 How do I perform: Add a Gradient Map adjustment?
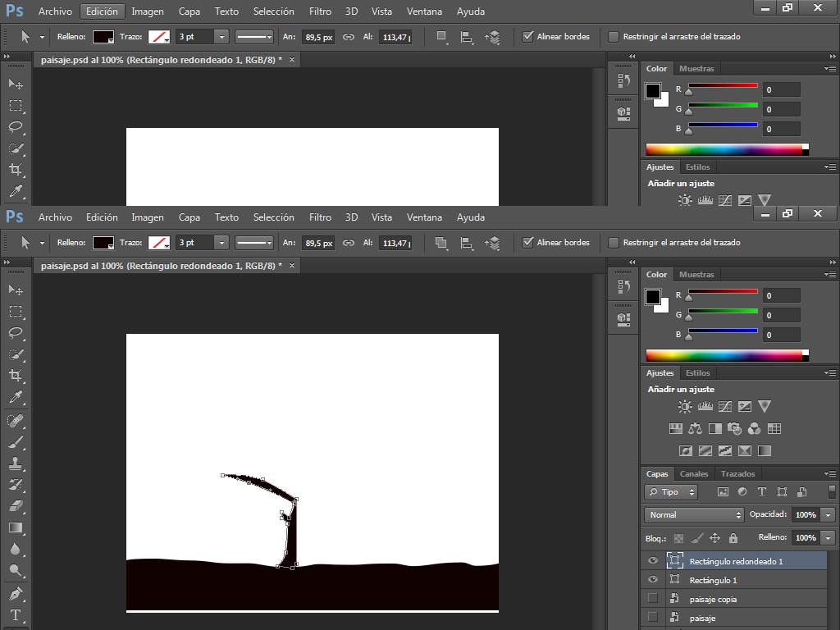tap(765, 450)
